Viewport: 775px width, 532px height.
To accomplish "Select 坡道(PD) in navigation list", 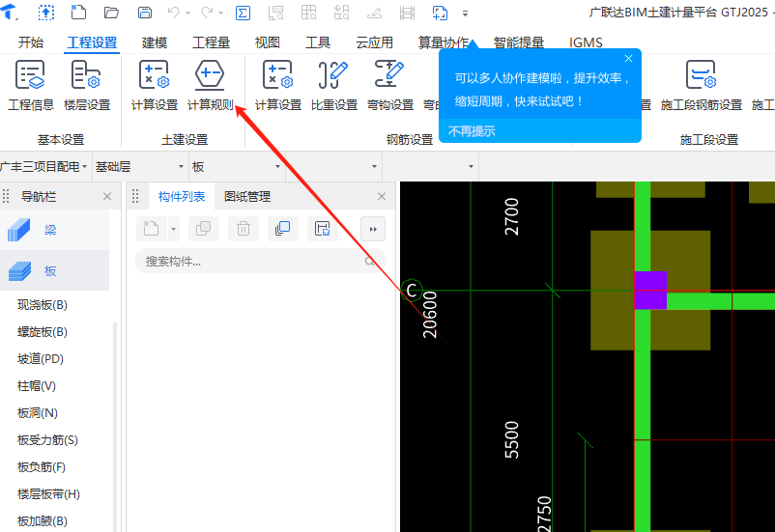I will (x=41, y=358).
